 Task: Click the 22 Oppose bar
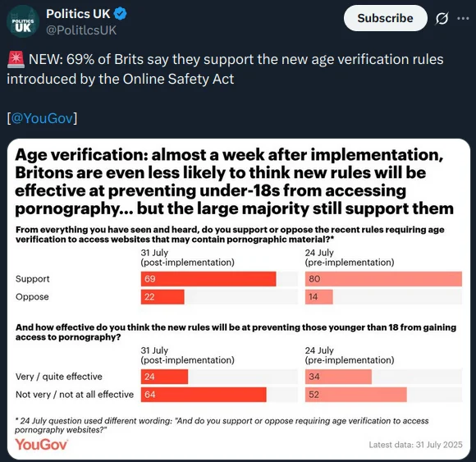(162, 297)
